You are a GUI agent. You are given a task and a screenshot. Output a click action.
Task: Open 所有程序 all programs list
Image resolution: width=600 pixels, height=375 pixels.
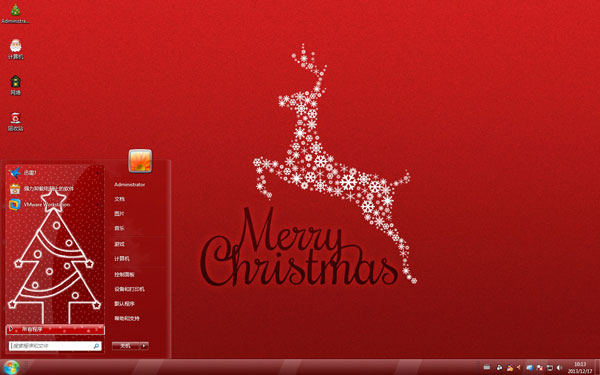tap(55, 329)
